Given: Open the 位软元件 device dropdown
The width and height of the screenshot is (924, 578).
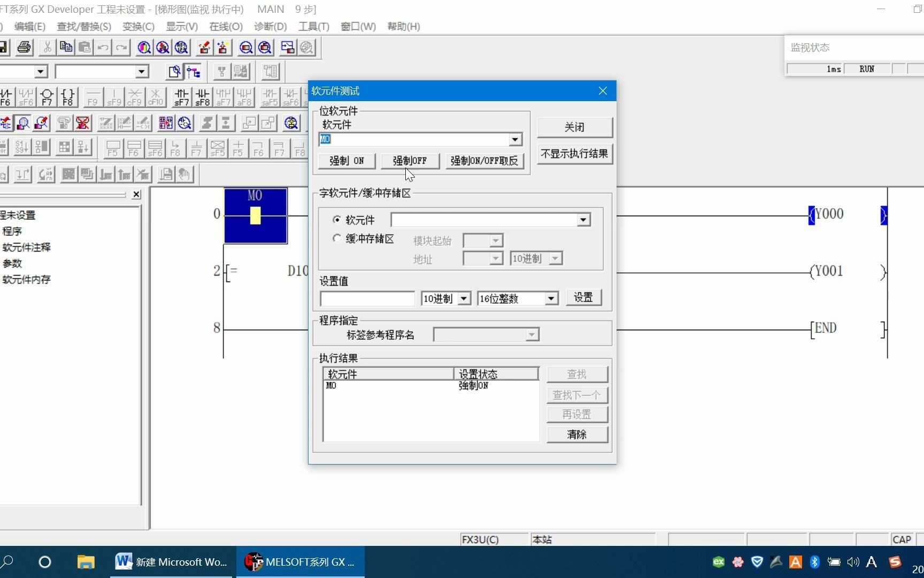Looking at the screenshot, I should pos(514,139).
